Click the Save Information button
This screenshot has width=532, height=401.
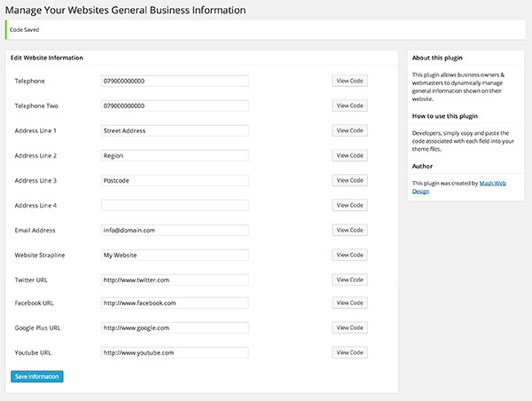37,376
